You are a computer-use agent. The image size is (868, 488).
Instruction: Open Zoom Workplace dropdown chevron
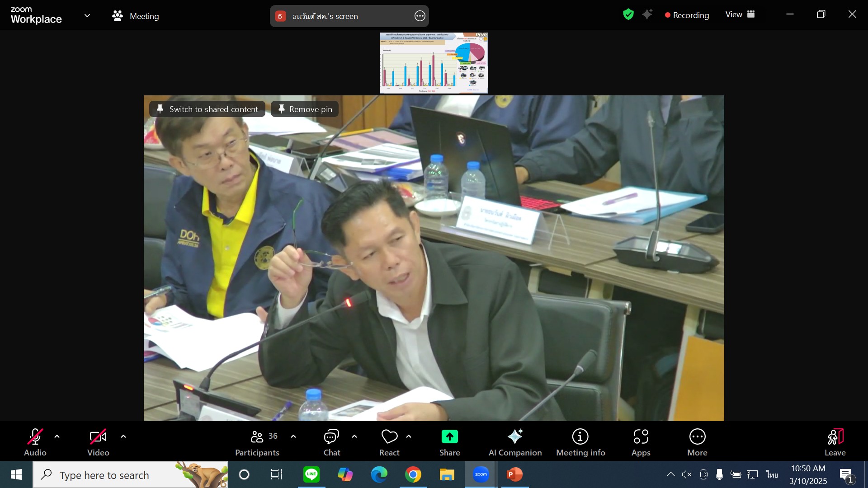[87, 16]
